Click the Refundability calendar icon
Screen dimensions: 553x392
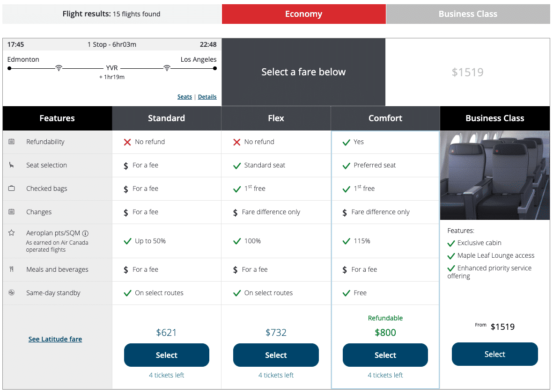click(12, 142)
